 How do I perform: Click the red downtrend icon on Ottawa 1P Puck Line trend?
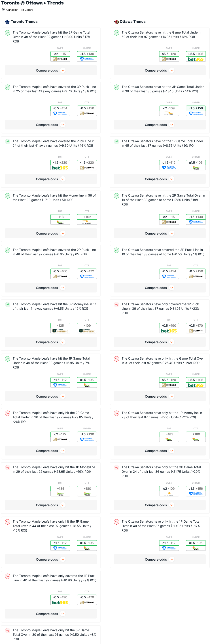[x=117, y=305]
